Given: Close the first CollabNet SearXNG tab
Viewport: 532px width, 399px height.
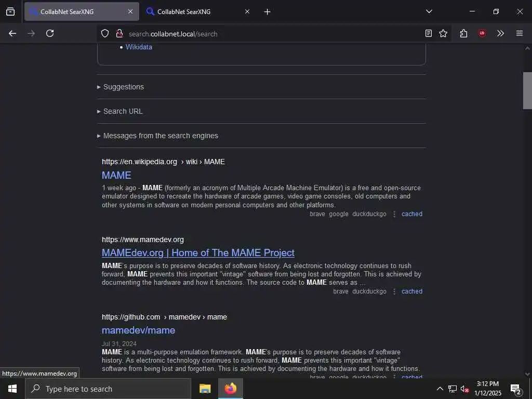Looking at the screenshot, I should click(x=130, y=11).
